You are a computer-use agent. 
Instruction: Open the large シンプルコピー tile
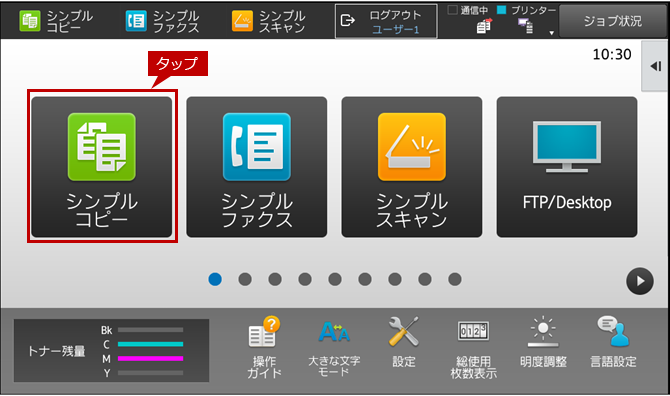coord(102,167)
